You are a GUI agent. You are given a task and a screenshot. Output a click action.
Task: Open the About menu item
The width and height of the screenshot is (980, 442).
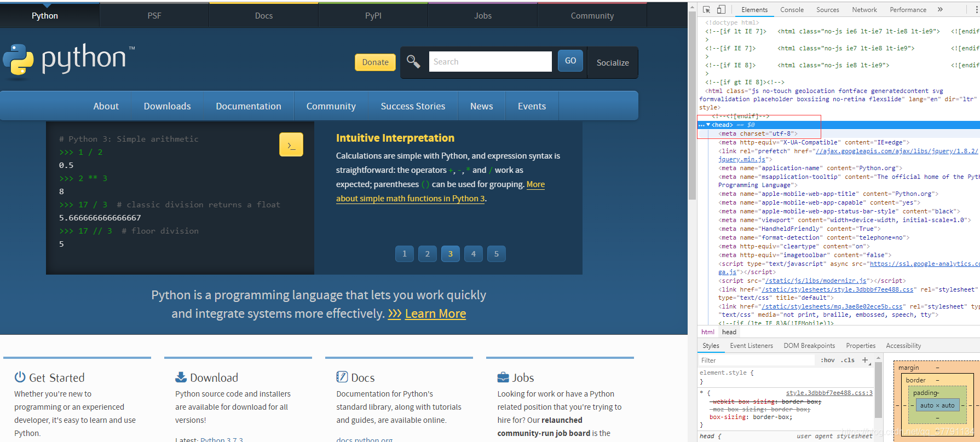pyautogui.click(x=106, y=106)
